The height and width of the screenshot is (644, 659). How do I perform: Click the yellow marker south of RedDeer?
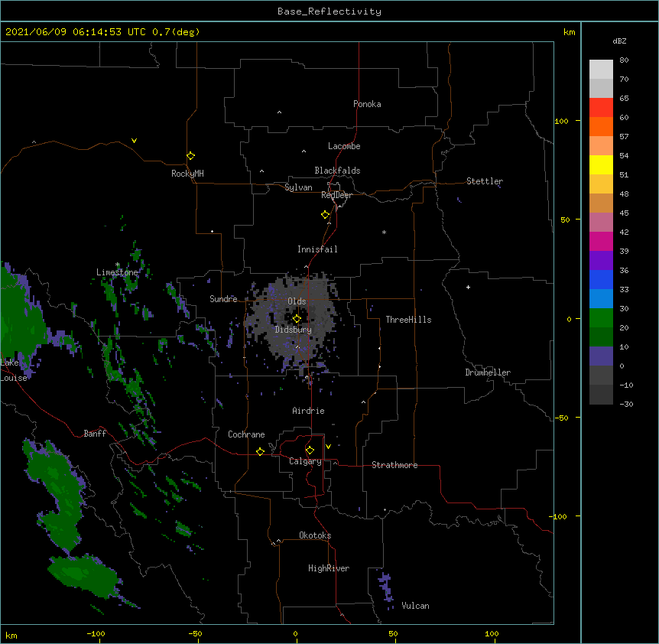[326, 215]
